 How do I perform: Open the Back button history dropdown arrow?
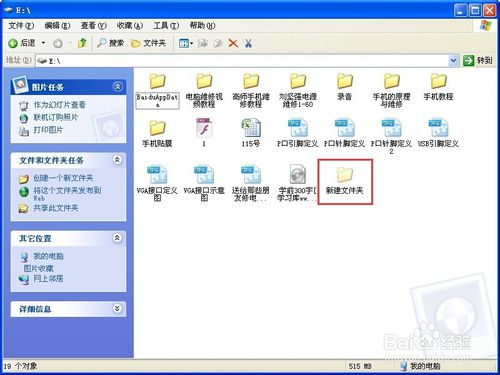[x=43, y=43]
